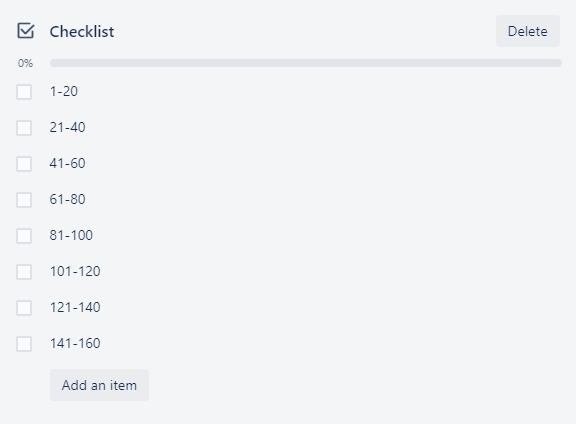Open the 1-20 item text
The width and height of the screenshot is (576, 424).
pyautogui.click(x=64, y=91)
